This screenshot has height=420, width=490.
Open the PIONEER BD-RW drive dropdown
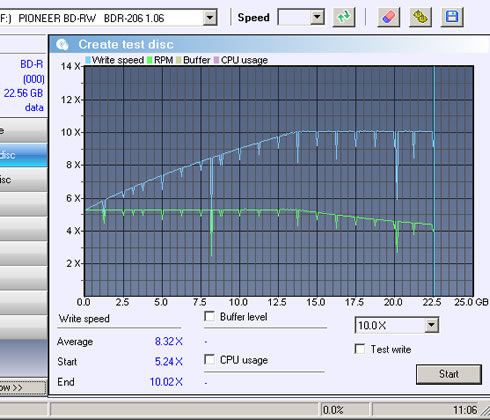click(x=210, y=17)
